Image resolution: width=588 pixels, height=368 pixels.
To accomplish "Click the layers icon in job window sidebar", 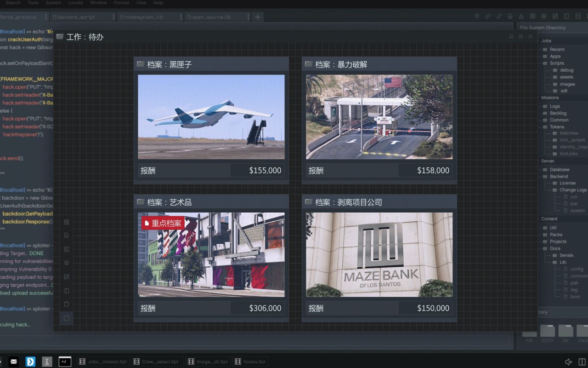I will coord(67,263).
